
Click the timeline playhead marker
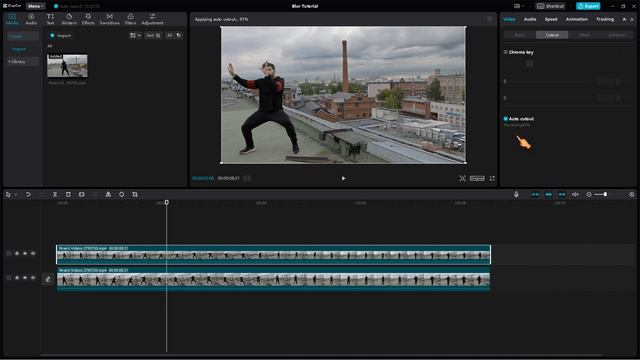(167, 202)
